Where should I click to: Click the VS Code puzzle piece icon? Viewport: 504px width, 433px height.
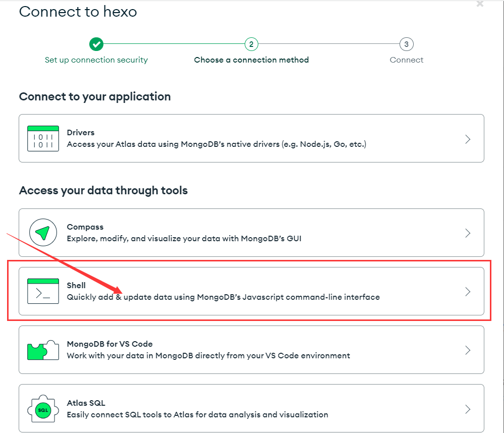coord(43,350)
